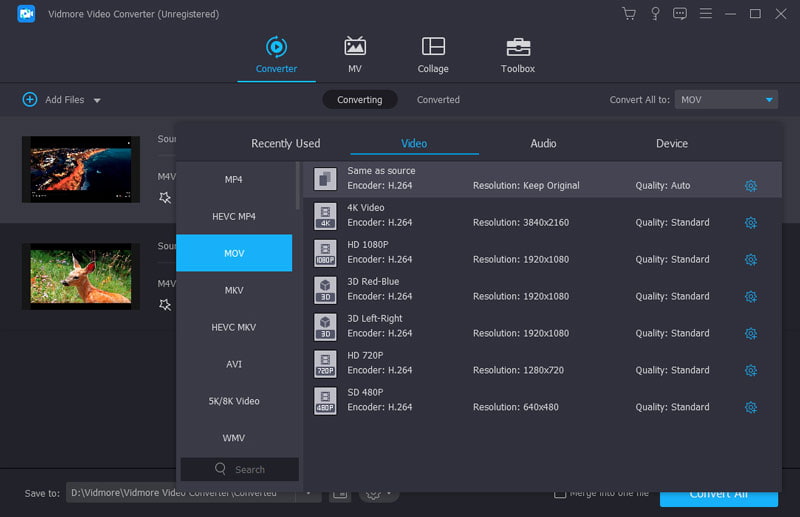Open settings gear for Same as source
Viewport: 800px width, 517px height.
pyautogui.click(x=751, y=186)
